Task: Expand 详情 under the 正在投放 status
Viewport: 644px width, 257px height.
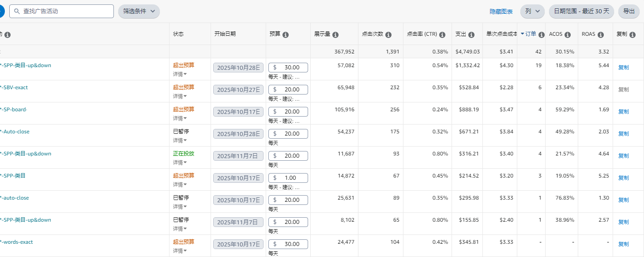Action: click(x=180, y=163)
